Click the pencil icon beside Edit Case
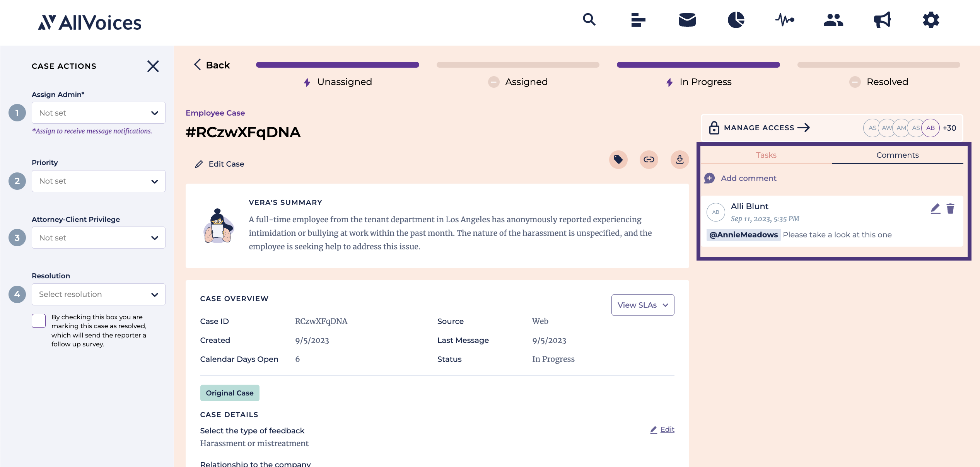Screen dimensions: 980x467 [199, 164]
